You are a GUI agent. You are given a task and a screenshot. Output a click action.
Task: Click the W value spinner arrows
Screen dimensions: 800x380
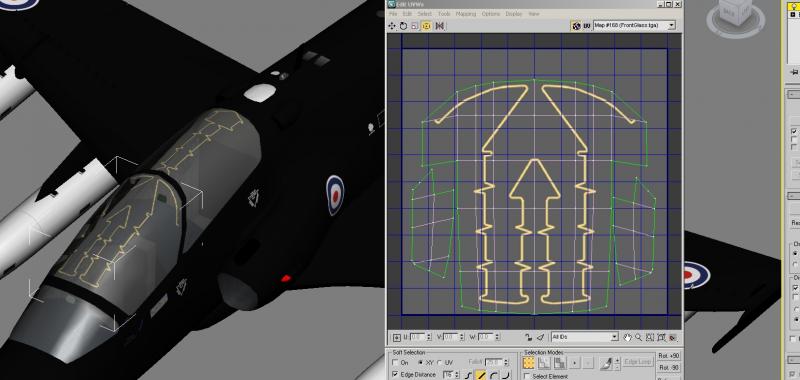(496, 337)
